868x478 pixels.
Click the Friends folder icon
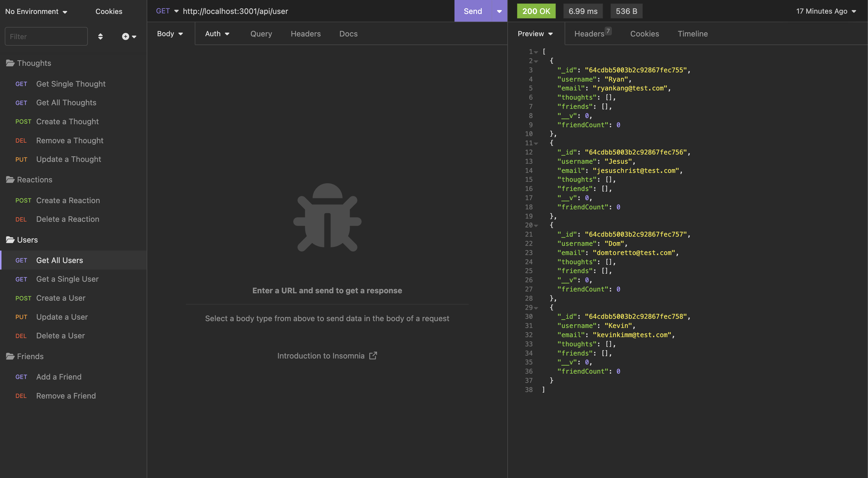(10, 356)
